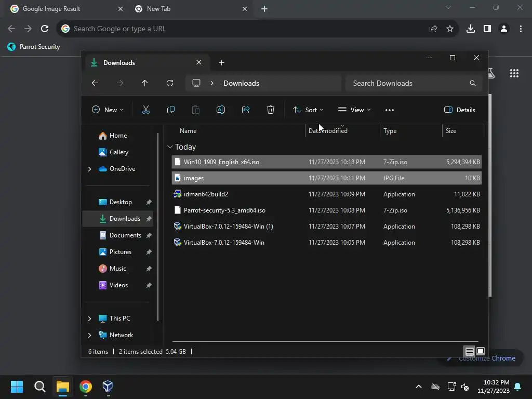Open Chrome three-dot menu
Viewport: 532px width, 399px height.
[x=521, y=29]
